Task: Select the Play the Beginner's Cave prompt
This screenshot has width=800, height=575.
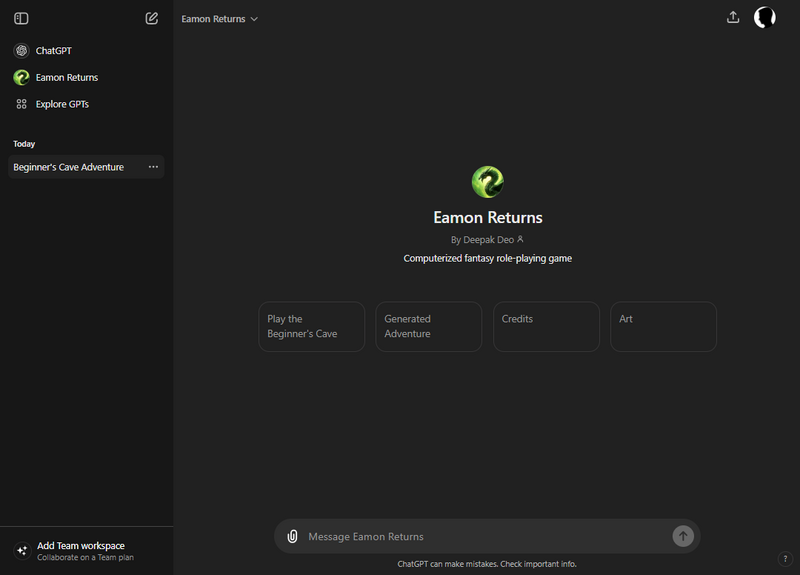Action: pos(312,327)
